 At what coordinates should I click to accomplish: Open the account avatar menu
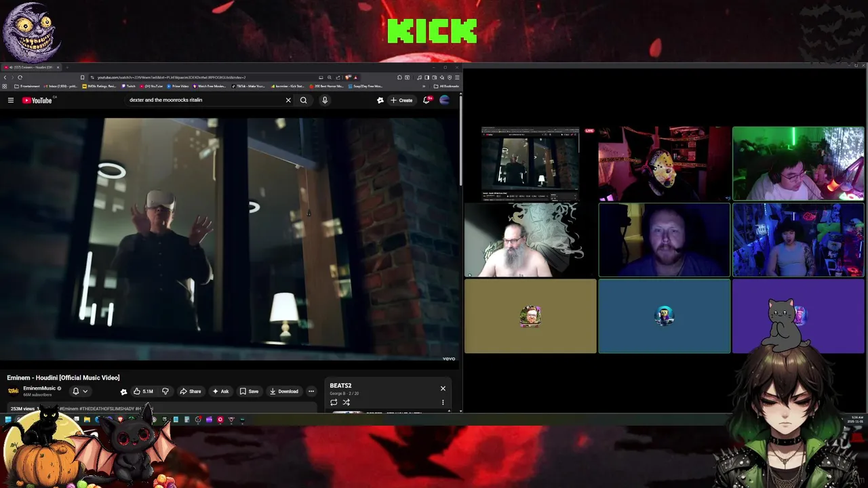pyautogui.click(x=445, y=100)
